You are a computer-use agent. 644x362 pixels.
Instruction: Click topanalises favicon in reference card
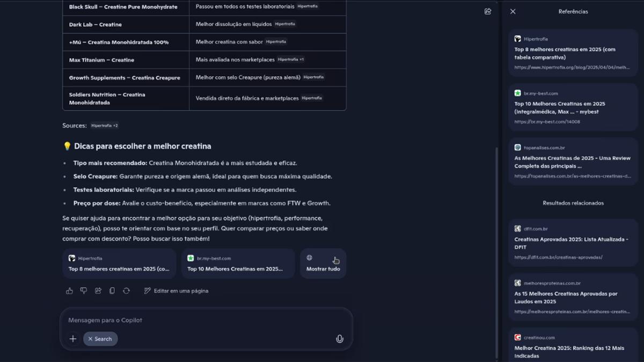(x=517, y=147)
